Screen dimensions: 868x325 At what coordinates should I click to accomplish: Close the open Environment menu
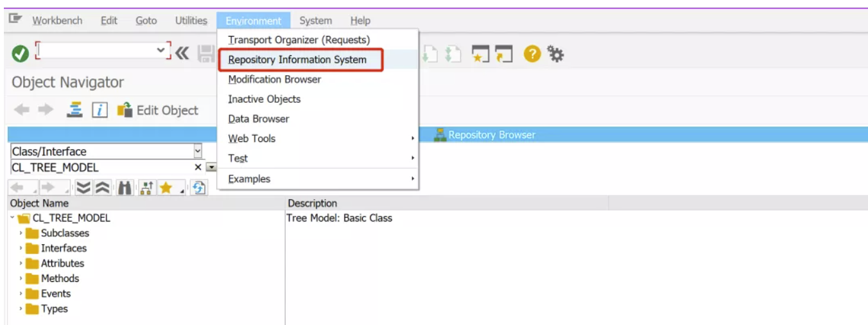(254, 21)
